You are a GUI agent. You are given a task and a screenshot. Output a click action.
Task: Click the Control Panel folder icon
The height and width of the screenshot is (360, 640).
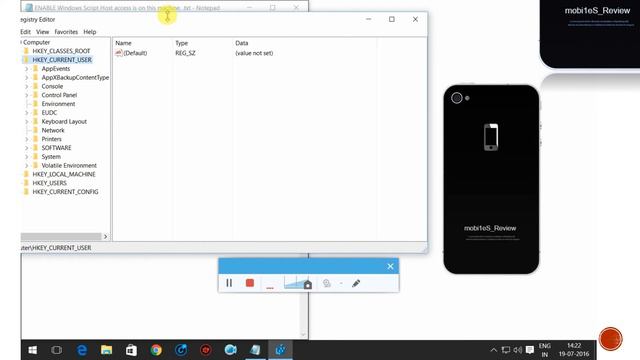point(36,95)
